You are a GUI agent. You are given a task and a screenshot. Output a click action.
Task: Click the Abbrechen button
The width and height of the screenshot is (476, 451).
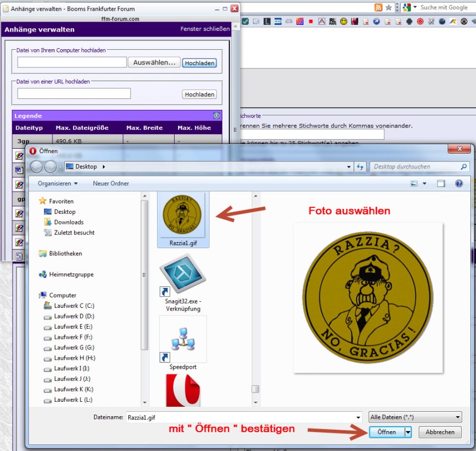point(440,432)
